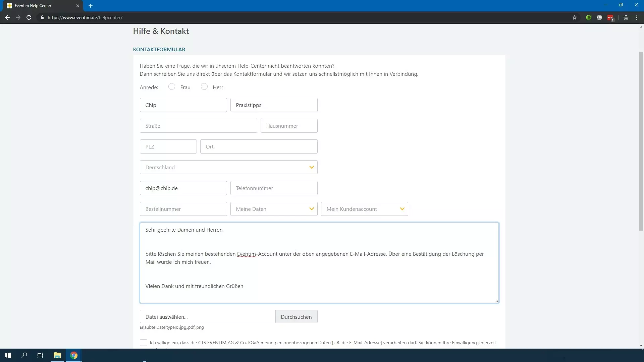Open Windows search from the taskbar
Viewport: 644px width, 362px height.
pyautogui.click(x=24, y=355)
